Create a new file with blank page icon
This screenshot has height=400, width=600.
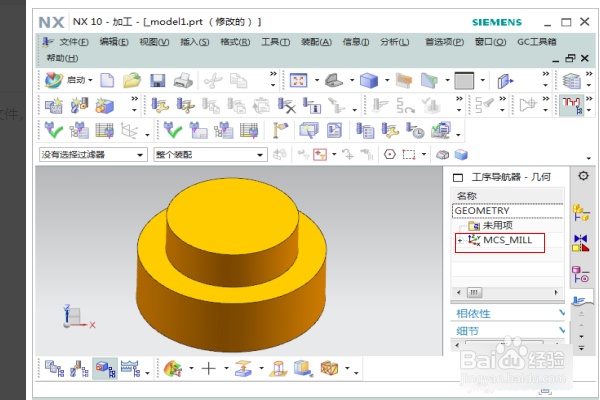click(107, 81)
